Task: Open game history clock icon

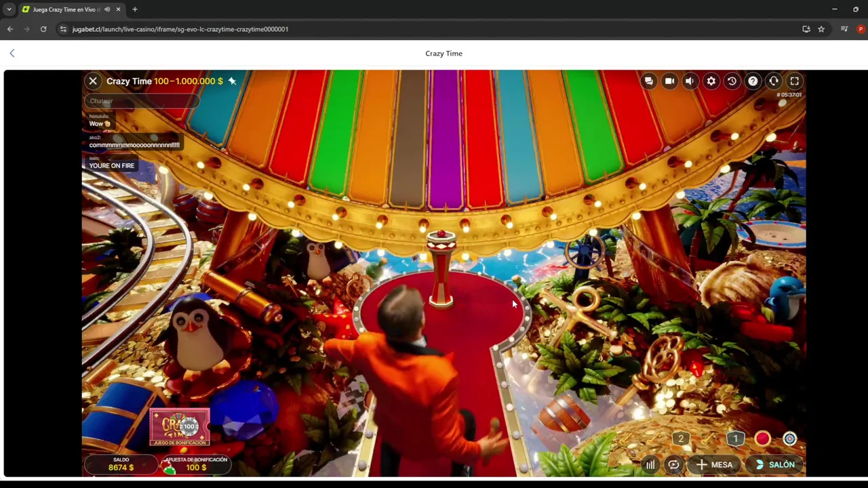Action: (x=732, y=81)
